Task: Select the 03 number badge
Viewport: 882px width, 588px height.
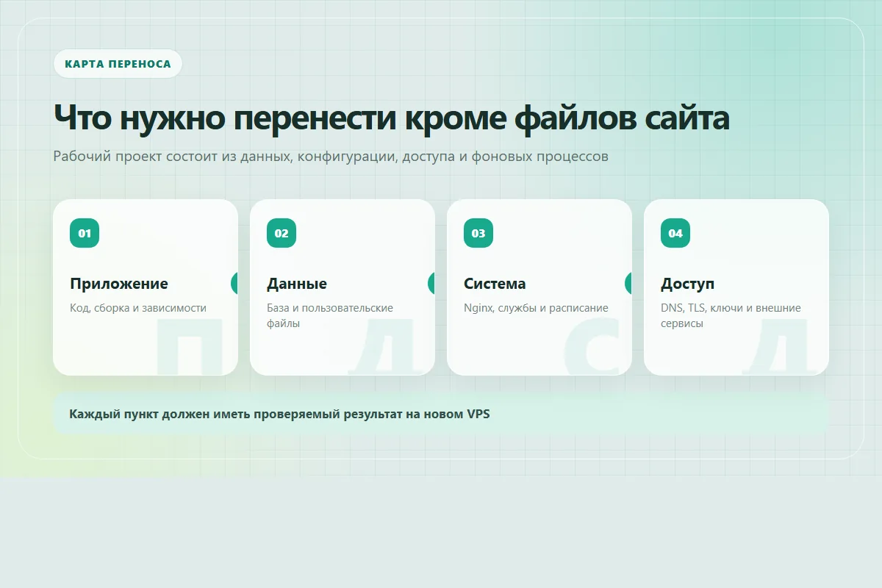Action: point(478,233)
